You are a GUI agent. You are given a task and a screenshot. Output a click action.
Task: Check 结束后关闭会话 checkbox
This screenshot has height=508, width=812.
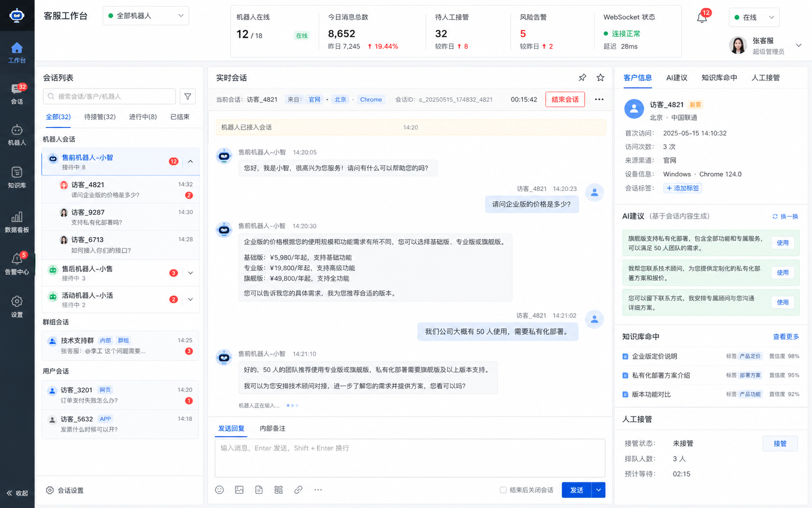point(503,490)
